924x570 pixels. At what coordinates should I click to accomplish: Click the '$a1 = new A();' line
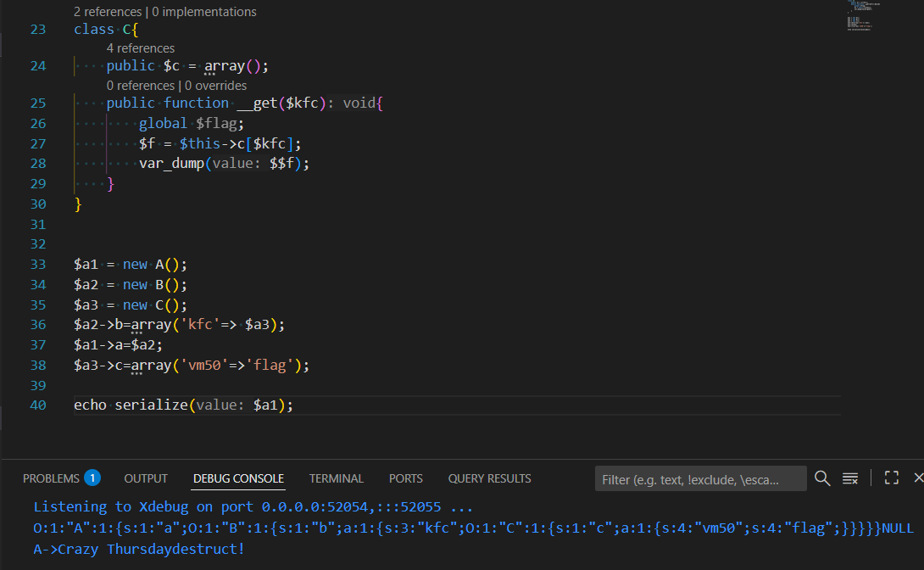[131, 264]
